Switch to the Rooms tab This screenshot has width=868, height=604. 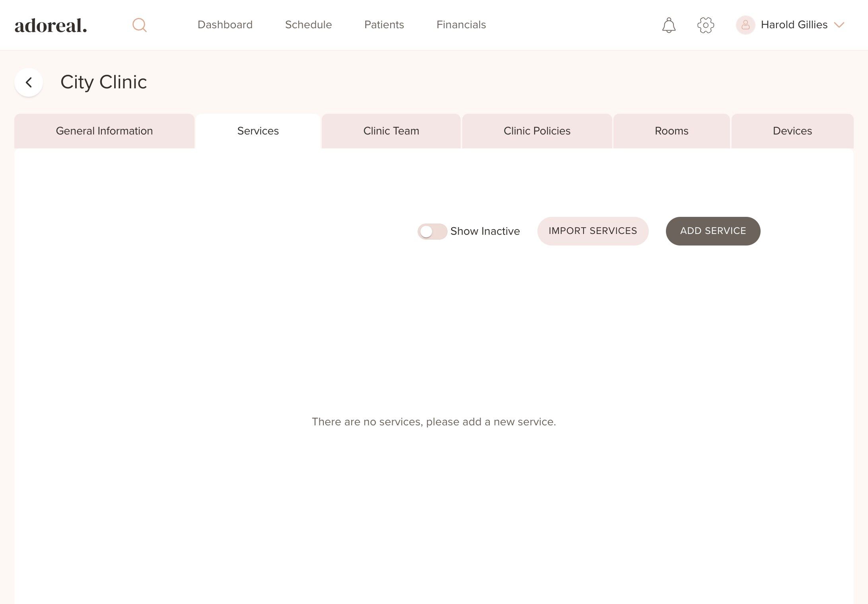671,131
